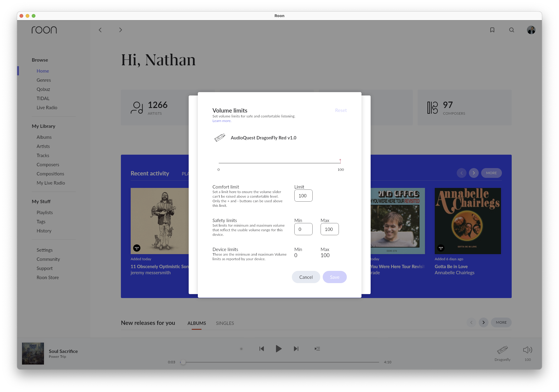The image size is (559, 392).
Task: Click the composers icon beside 97
Action: pos(433,107)
